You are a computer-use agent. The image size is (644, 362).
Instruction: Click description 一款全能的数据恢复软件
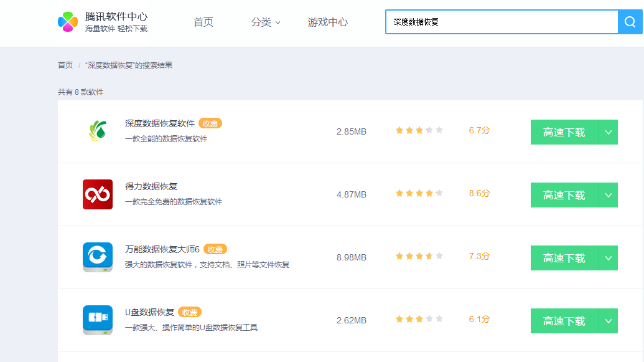[166, 139]
